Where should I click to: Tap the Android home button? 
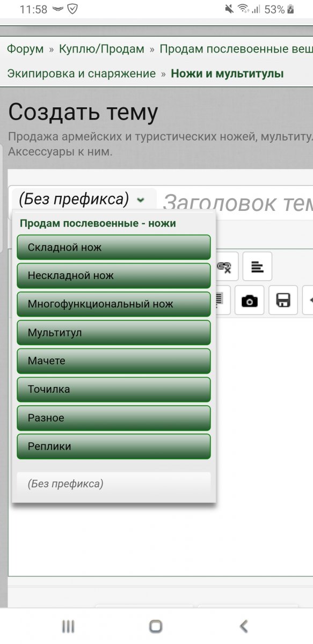coord(156,626)
